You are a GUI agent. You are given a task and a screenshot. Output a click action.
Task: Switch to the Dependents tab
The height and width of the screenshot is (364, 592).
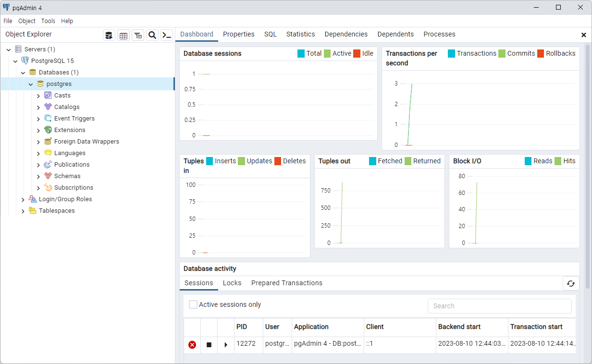(395, 35)
